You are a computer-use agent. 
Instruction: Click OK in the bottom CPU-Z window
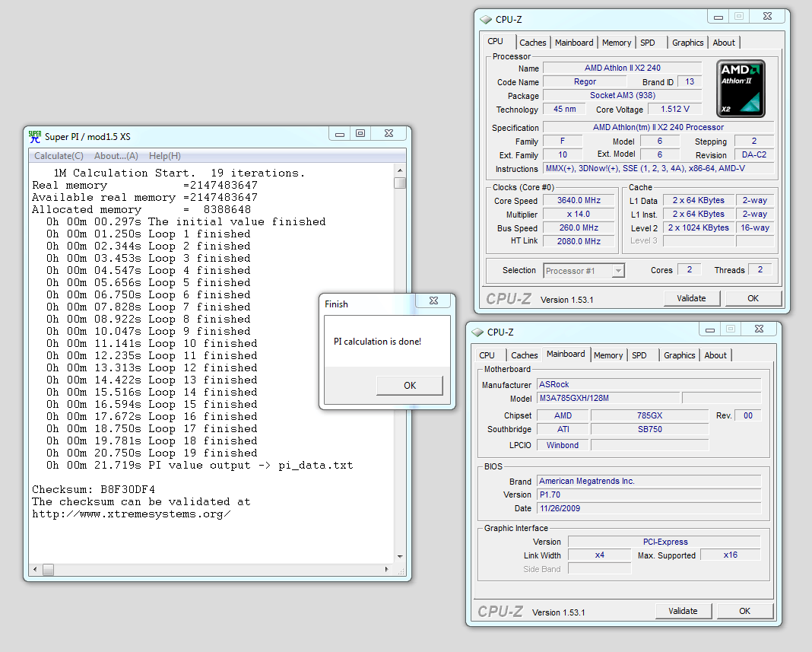(744, 611)
